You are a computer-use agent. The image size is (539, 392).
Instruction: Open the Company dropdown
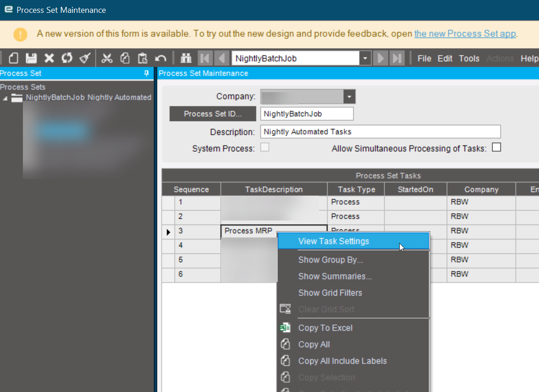349,97
